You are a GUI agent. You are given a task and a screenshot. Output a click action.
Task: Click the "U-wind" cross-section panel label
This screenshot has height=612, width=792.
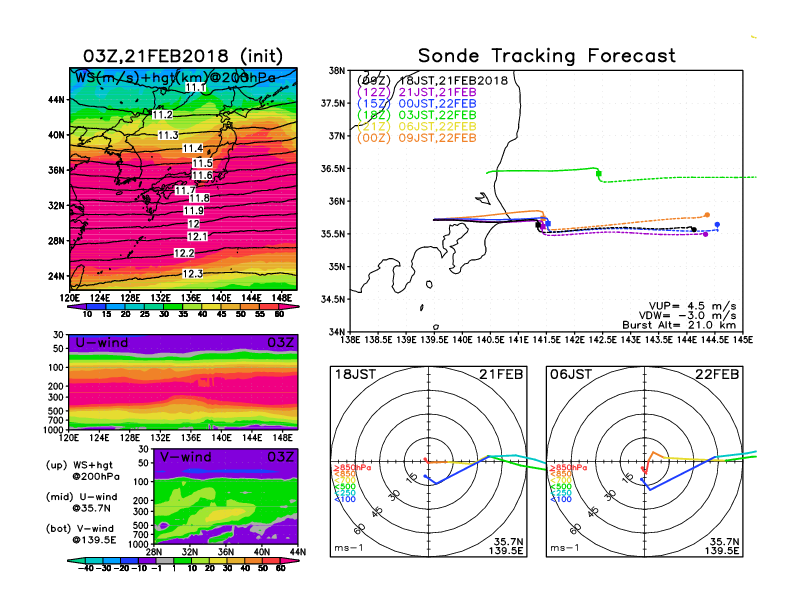102,343
